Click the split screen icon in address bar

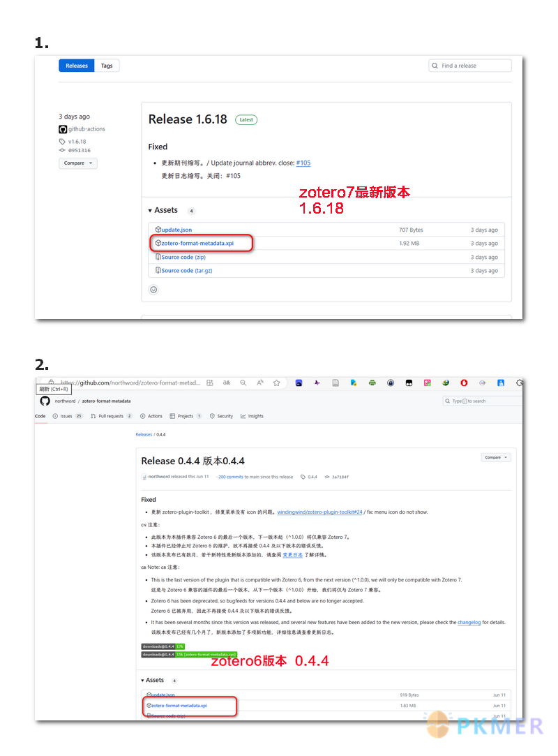click(x=210, y=383)
